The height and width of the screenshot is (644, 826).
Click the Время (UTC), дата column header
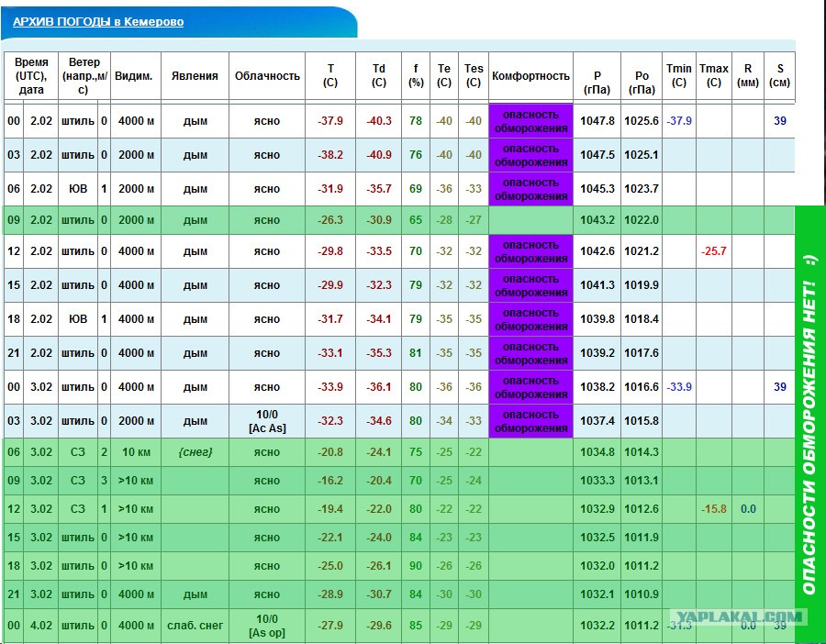[x=31, y=76]
